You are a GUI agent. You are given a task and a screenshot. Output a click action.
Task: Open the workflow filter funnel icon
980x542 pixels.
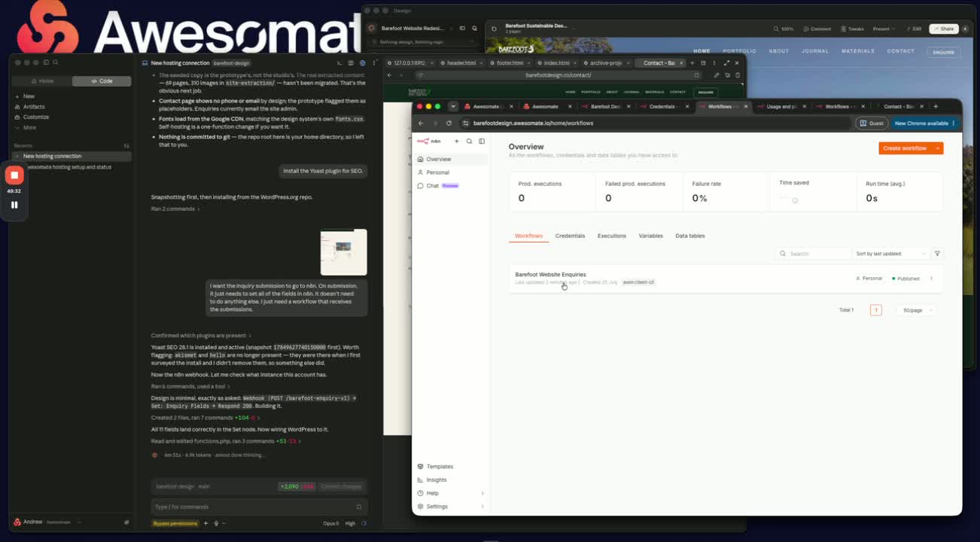[x=937, y=254]
